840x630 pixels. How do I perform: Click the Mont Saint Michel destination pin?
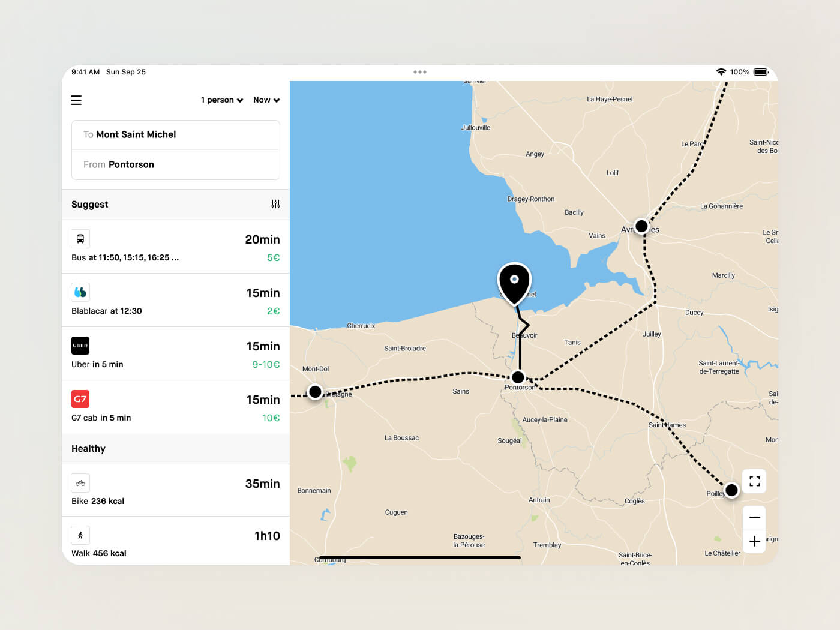(x=514, y=284)
